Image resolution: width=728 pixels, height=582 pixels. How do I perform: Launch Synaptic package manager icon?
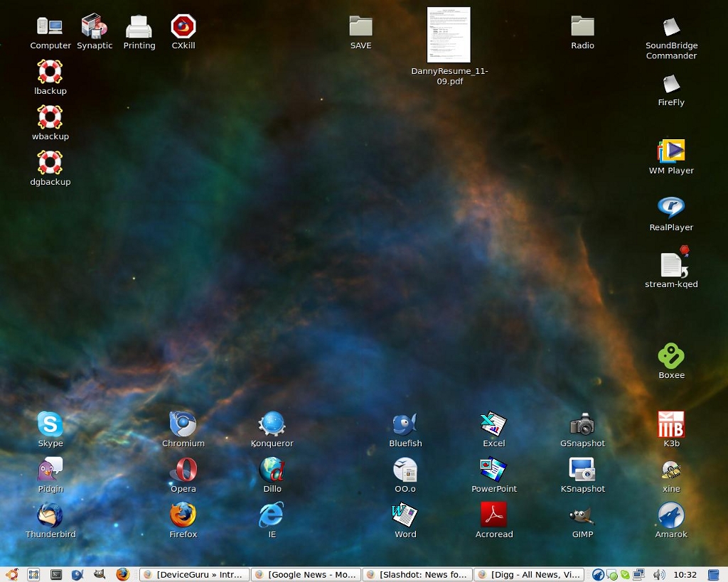coord(95,26)
